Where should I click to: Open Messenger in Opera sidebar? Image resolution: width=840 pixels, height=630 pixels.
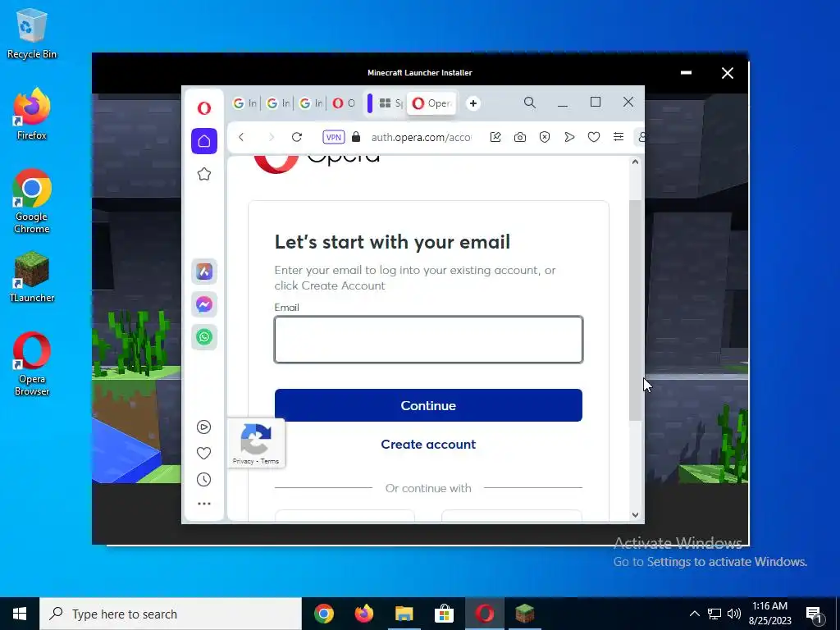[x=204, y=304]
